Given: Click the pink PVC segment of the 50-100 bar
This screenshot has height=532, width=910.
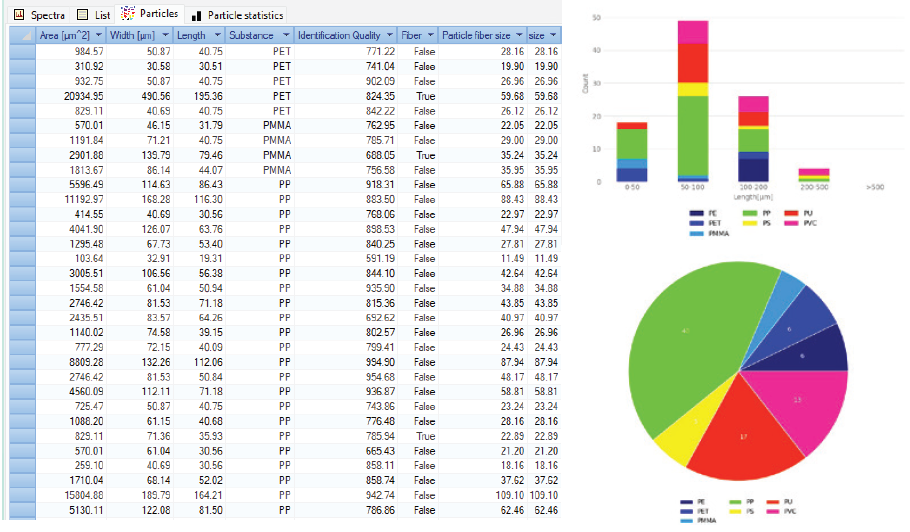Looking at the screenshot, I should pos(693,32).
